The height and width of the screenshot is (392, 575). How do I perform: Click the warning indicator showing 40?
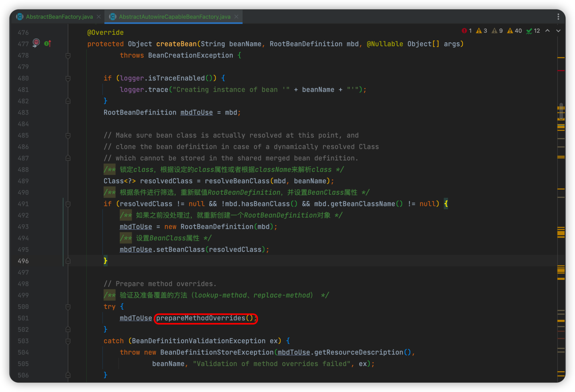pyautogui.click(x=514, y=31)
